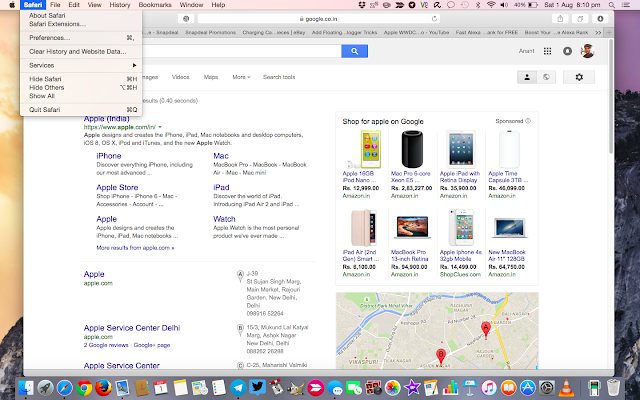The height and width of the screenshot is (400, 640).
Task: Open the Trash in the Dock
Action: coord(613,388)
